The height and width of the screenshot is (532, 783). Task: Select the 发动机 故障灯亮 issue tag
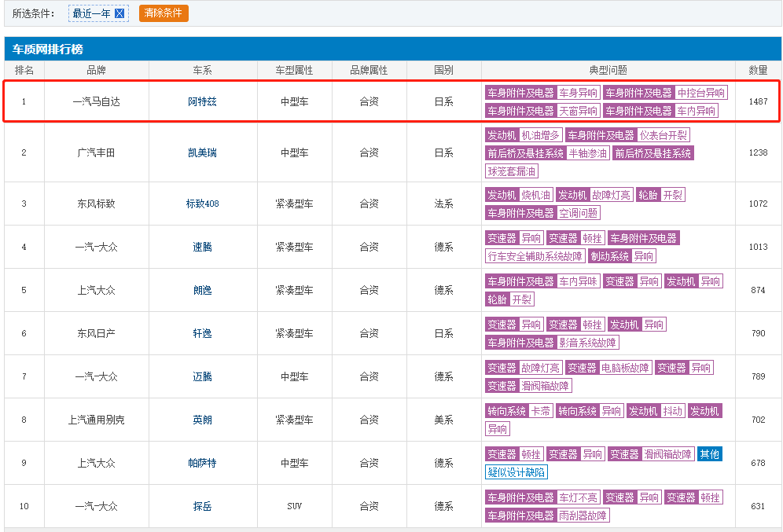pyautogui.click(x=594, y=195)
